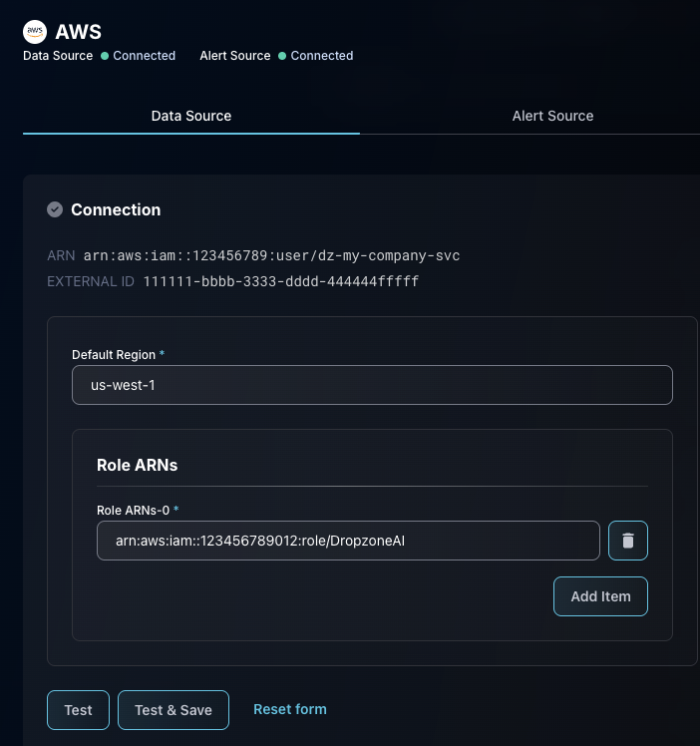Click the Test button
Viewport: 700px width, 746px height.
click(x=78, y=710)
